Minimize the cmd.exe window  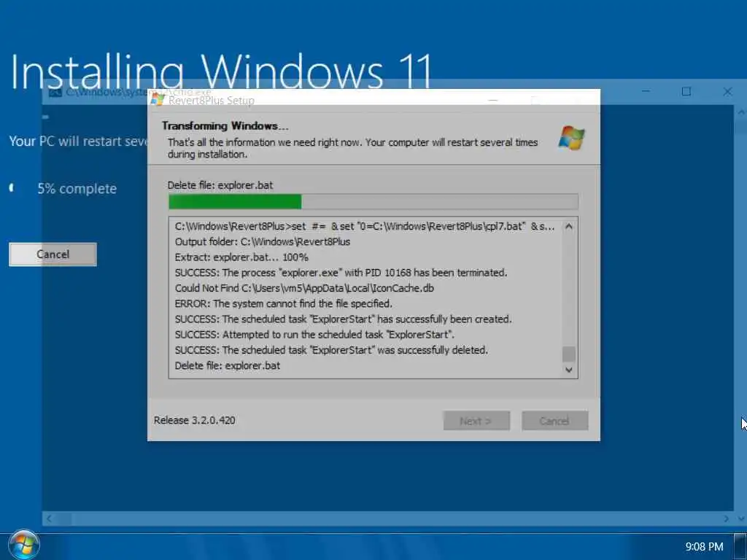point(646,91)
